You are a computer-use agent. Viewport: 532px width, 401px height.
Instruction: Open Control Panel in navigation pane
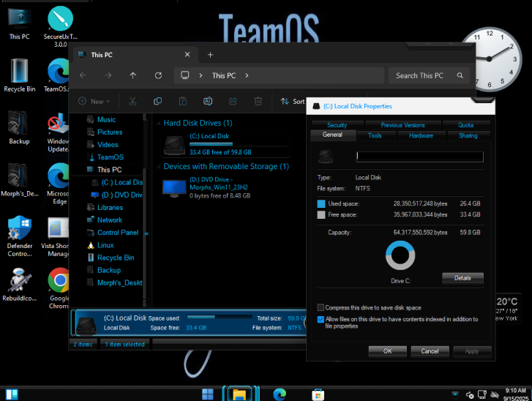(118, 233)
